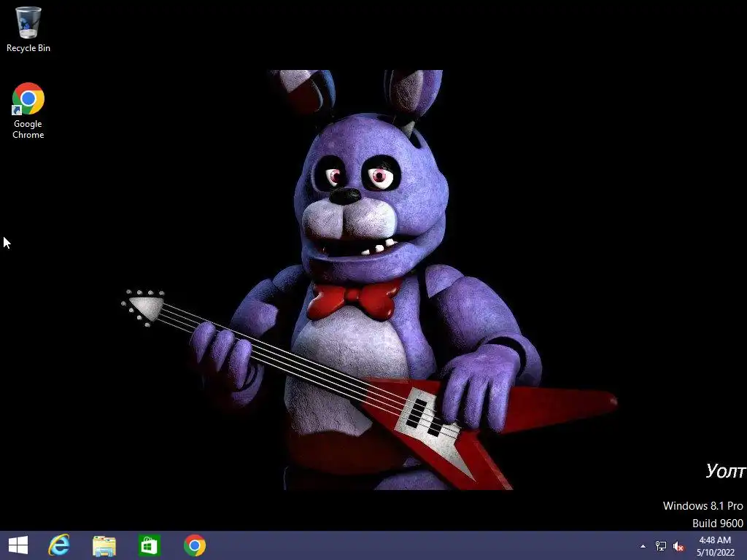
Task: Select the Recycle Bin desktop icon
Action: pos(28,29)
